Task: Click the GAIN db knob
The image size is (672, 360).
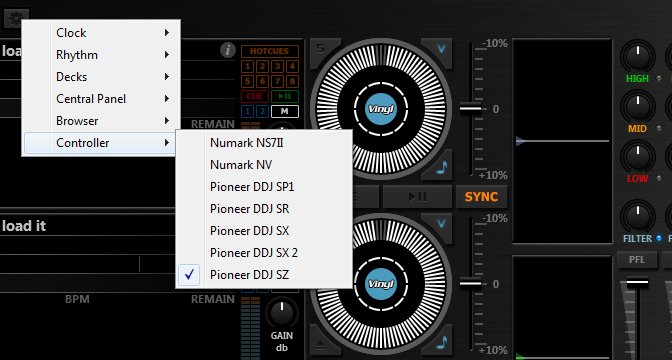Action: [282, 314]
